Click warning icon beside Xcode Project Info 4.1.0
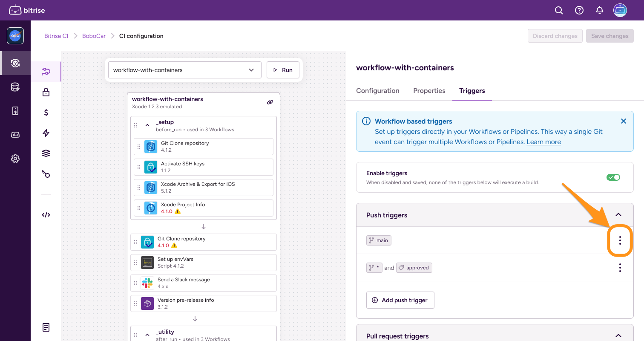The height and width of the screenshot is (341, 644). click(178, 211)
